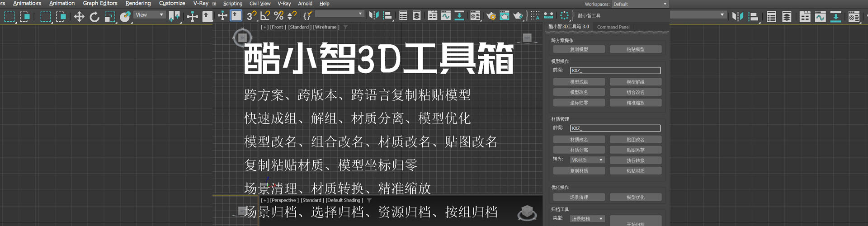Click the 模型操作 prefix KXZ_ field
This screenshot has width=868, height=226.
coord(615,71)
